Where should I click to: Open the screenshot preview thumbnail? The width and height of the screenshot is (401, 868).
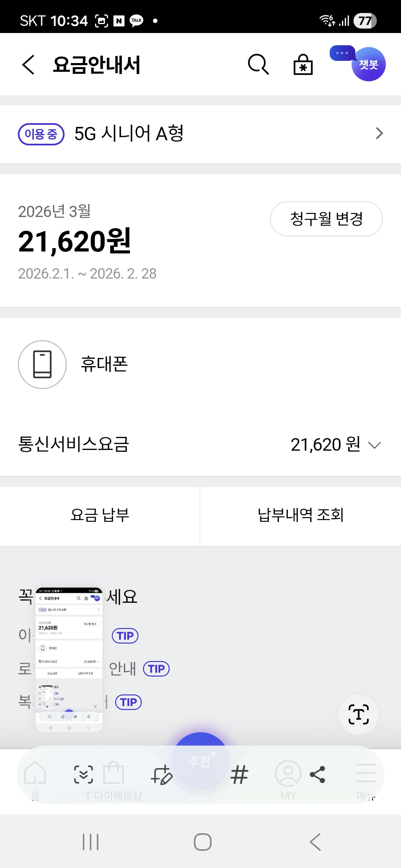[69, 660]
